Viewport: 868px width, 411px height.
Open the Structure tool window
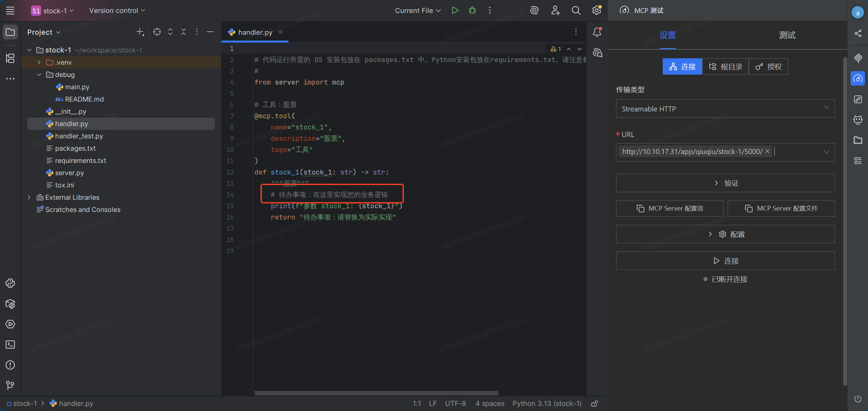[x=10, y=58]
